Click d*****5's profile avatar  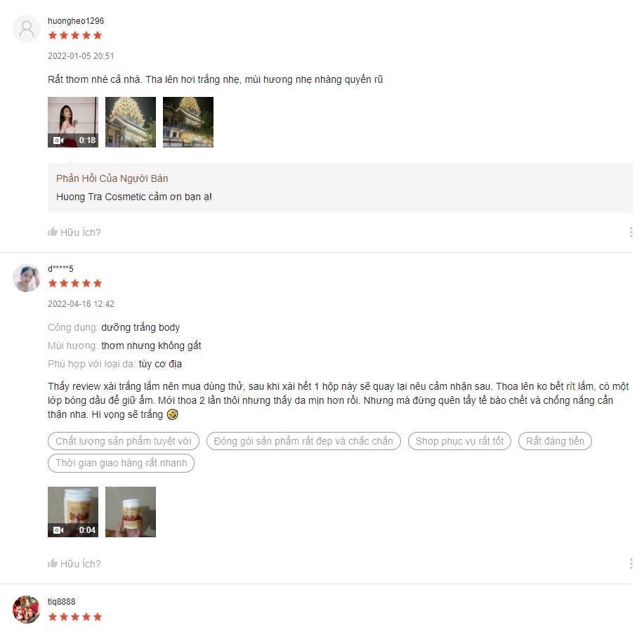click(x=27, y=278)
